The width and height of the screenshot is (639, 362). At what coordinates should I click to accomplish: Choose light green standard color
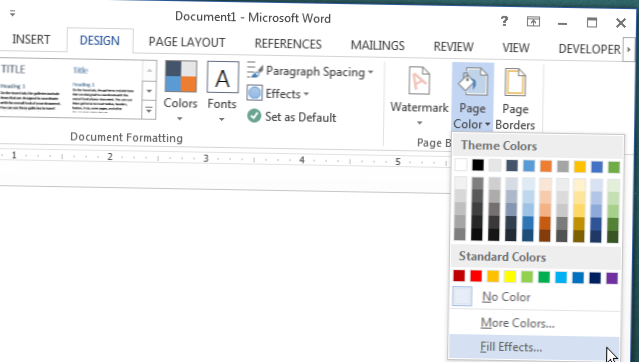point(527,277)
